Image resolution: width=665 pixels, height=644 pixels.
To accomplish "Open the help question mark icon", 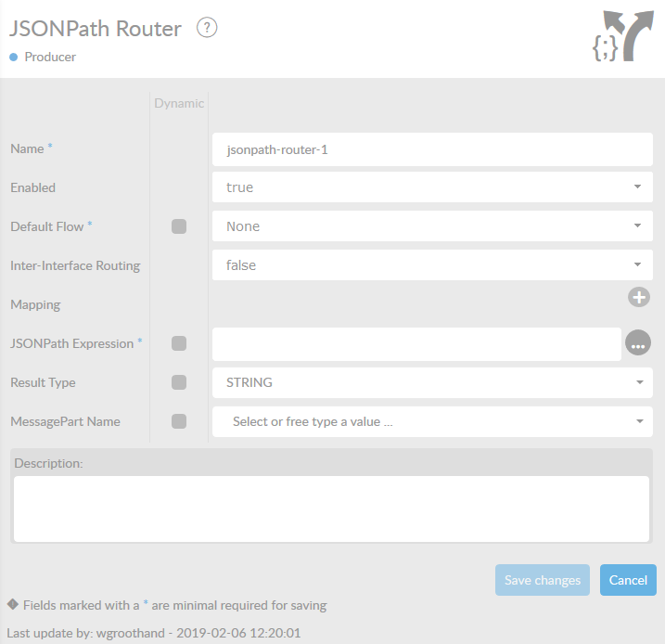I will pyautogui.click(x=207, y=28).
